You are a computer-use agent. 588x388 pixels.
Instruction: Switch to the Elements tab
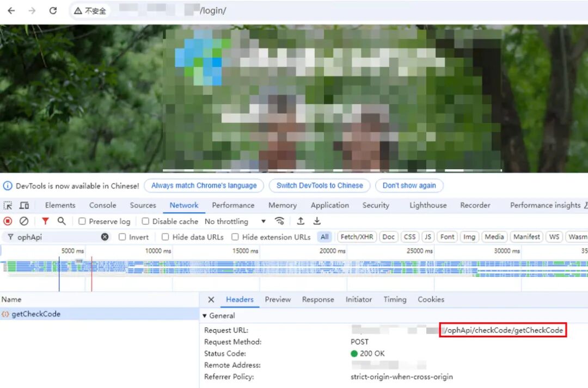point(60,205)
